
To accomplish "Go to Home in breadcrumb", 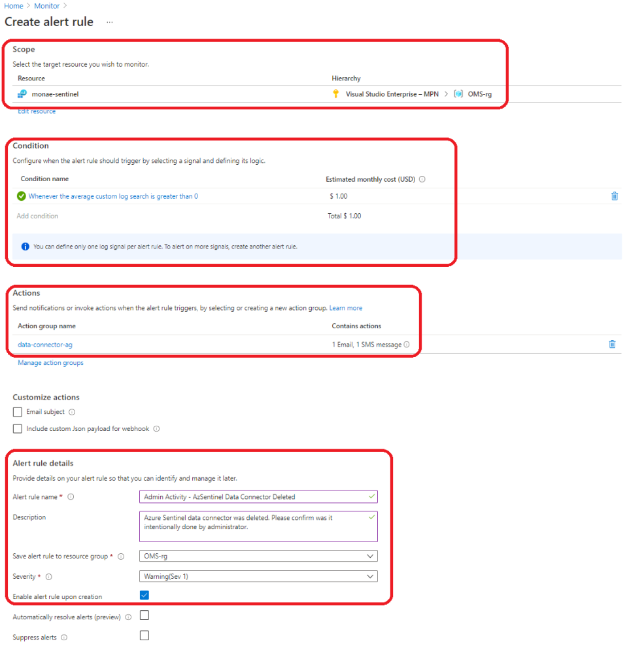I will [14, 6].
